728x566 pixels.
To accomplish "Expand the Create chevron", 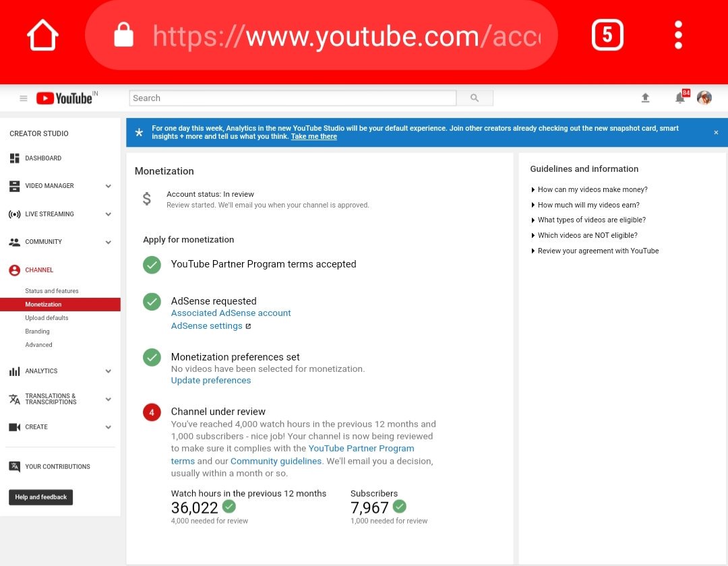I will pos(108,427).
